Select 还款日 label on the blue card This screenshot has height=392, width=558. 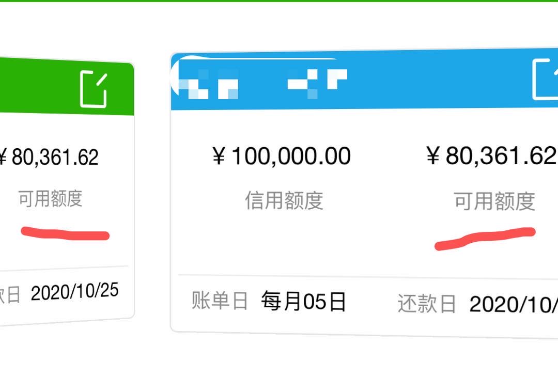click(x=427, y=304)
